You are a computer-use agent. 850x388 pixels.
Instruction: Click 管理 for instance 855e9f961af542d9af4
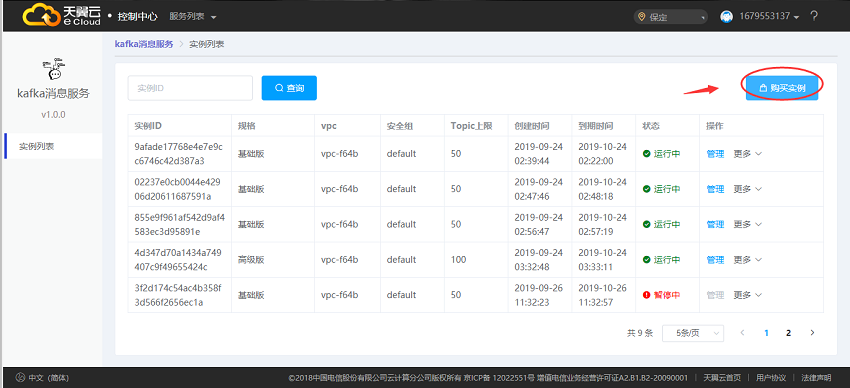715,224
